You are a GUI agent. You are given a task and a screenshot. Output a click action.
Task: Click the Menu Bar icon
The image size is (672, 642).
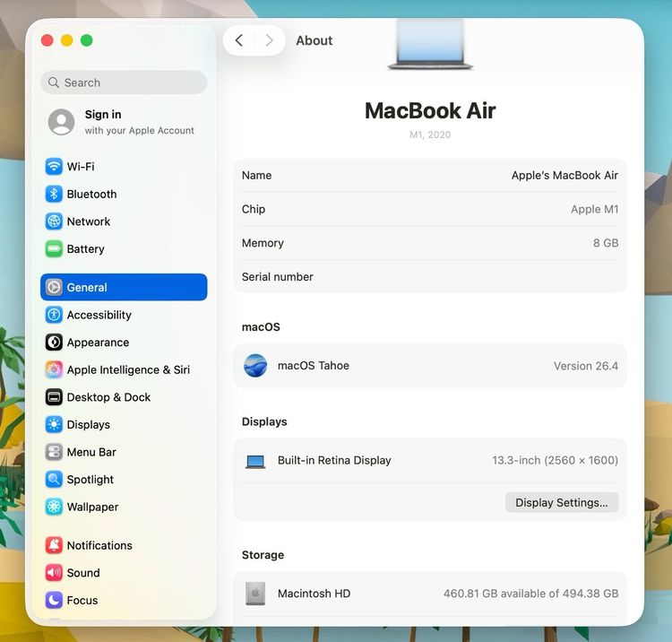(x=54, y=452)
